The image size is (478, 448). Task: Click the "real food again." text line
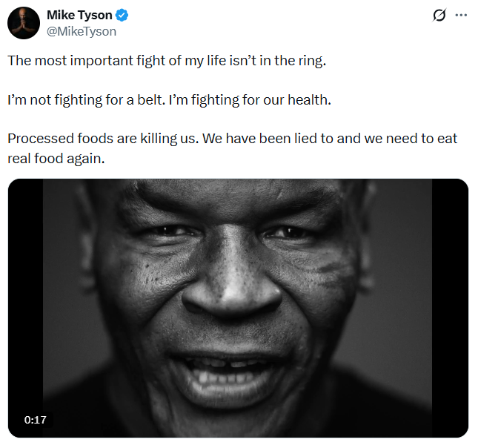coord(56,159)
